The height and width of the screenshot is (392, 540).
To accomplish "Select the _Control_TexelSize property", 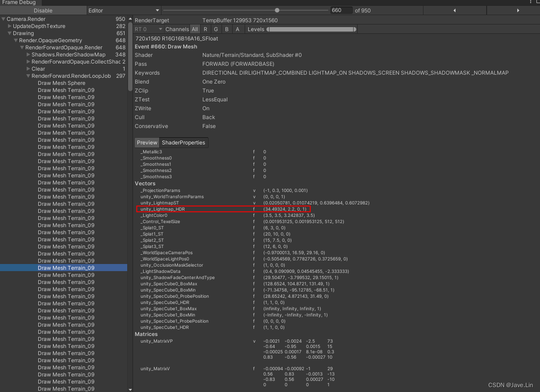I will pyautogui.click(x=160, y=221).
